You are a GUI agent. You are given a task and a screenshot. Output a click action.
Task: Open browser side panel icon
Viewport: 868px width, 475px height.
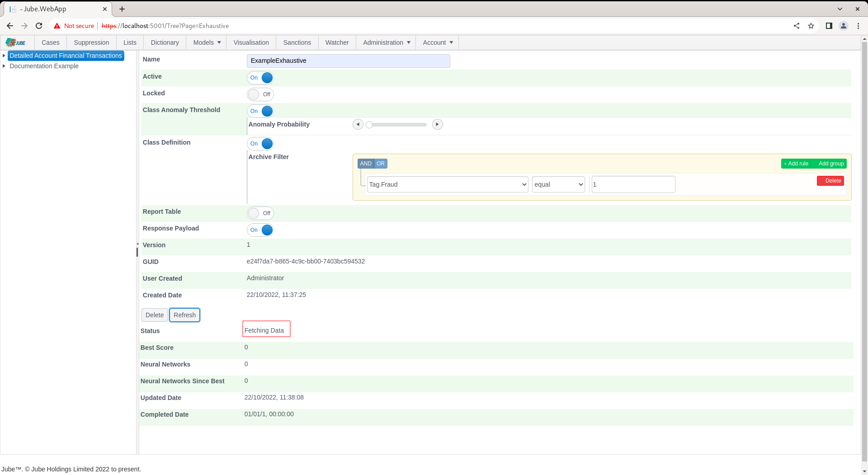point(829,26)
